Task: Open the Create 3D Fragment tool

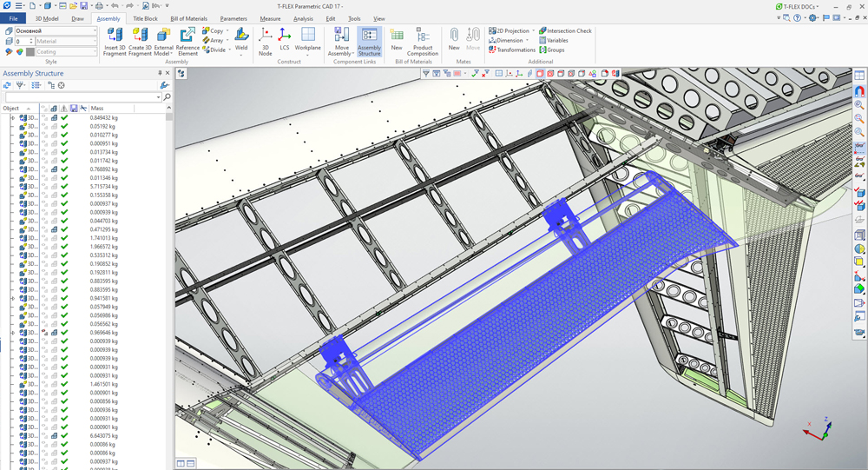Action: pos(140,42)
